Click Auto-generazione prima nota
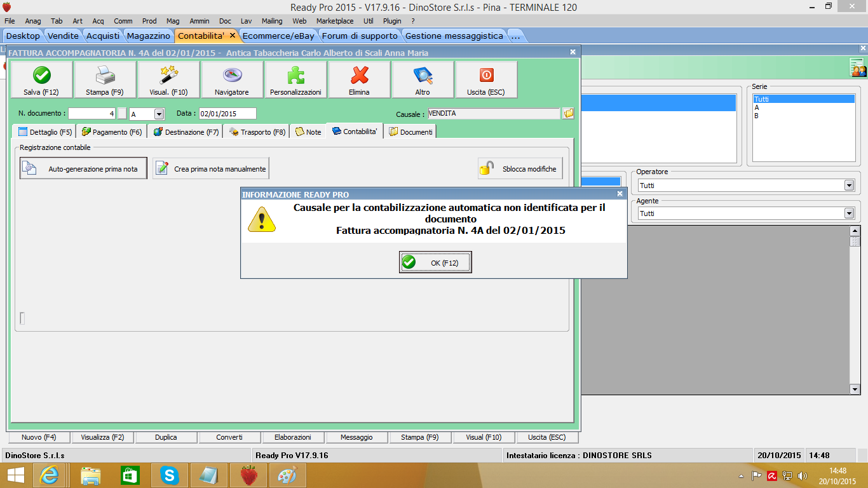Screen dimensions: 868x488 pyautogui.click(x=83, y=168)
